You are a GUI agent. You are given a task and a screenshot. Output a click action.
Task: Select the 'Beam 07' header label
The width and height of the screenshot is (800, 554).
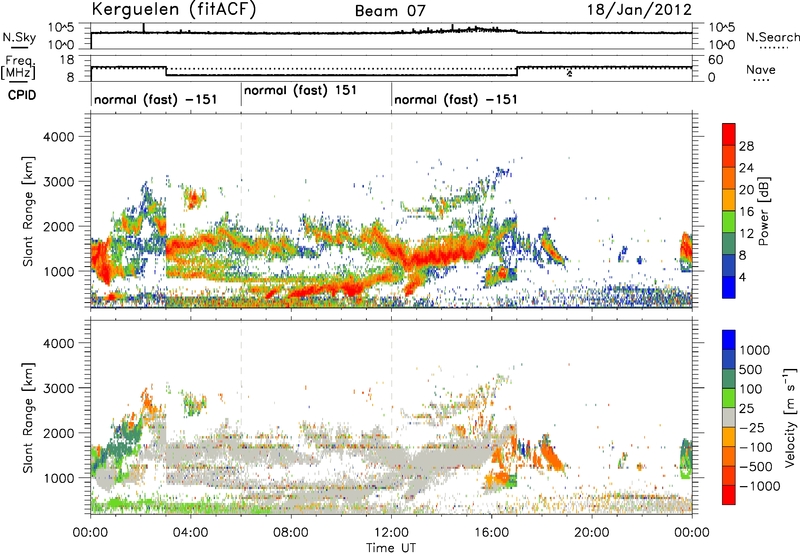coord(390,11)
